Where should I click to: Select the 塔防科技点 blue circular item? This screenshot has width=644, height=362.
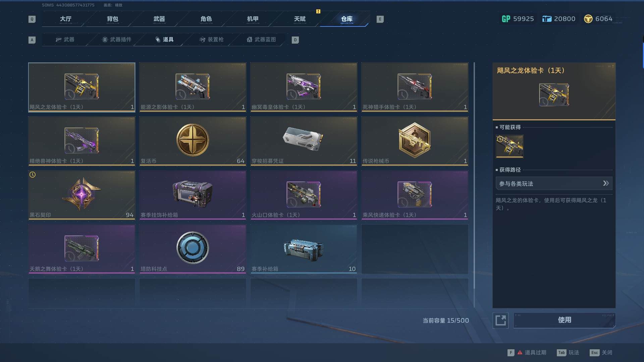pyautogui.click(x=193, y=249)
